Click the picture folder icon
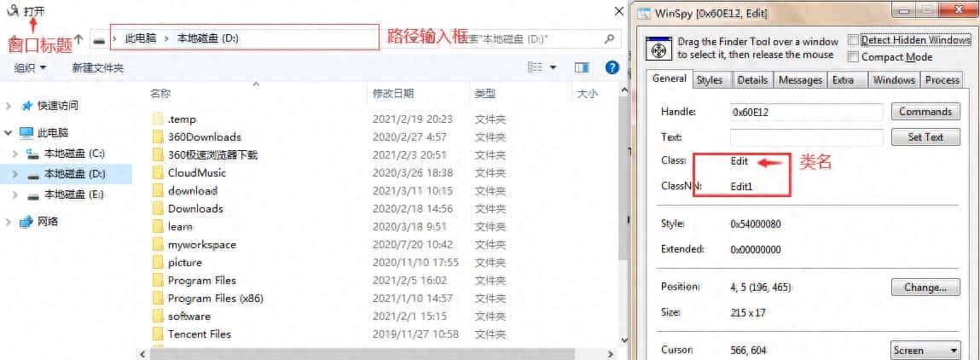 [x=158, y=263]
